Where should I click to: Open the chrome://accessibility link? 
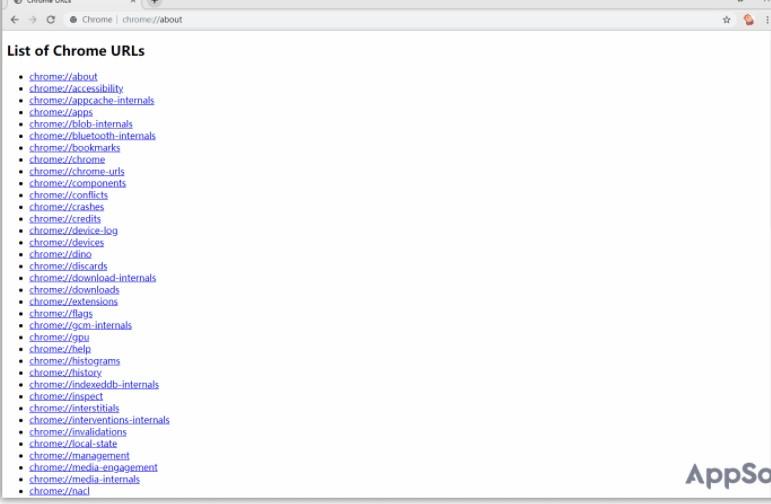click(76, 89)
